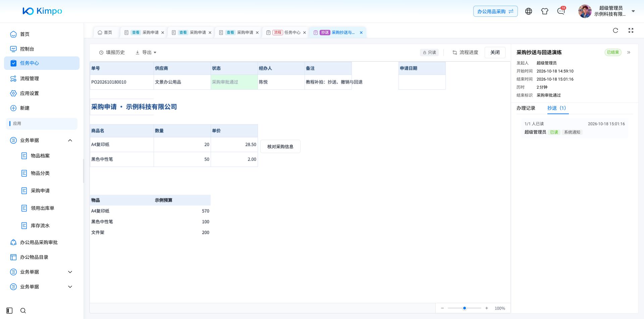
Task: Open 流程进度
Action: [x=465, y=52]
